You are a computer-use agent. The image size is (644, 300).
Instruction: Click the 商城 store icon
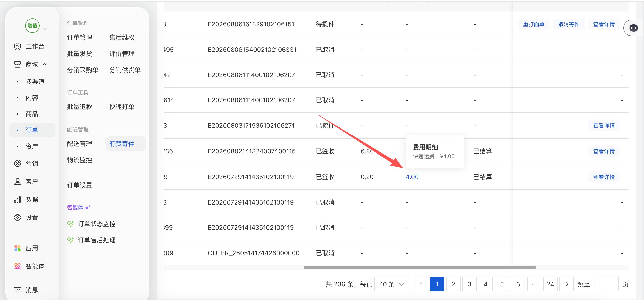point(18,64)
